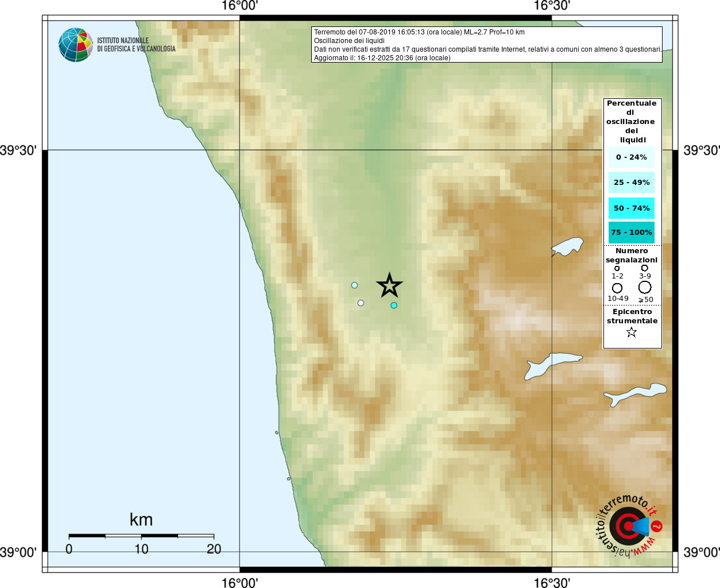The width and height of the screenshot is (720, 588).
Task: Click the '10' scale bar mark
Action: (141, 549)
